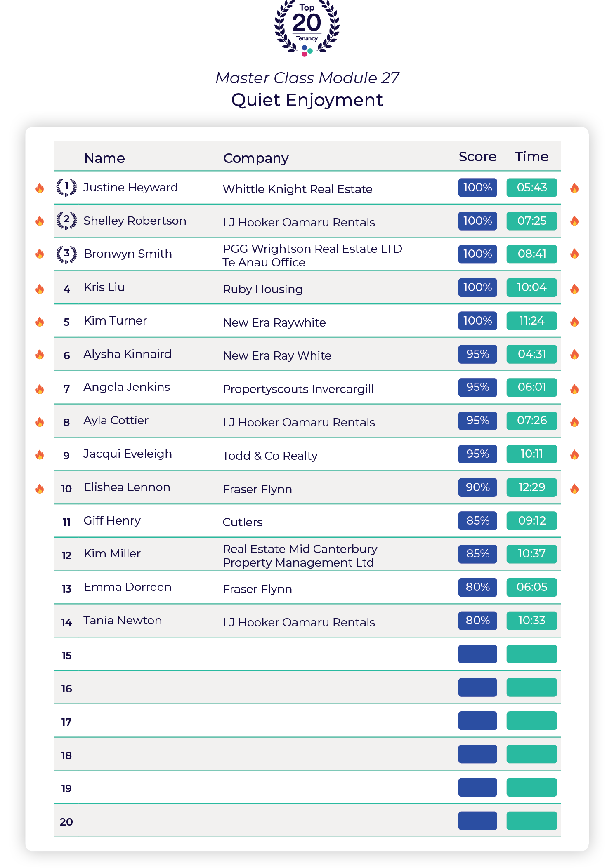This screenshot has width=614, height=868.
Task: Click the Company column header
Action: [256, 158]
